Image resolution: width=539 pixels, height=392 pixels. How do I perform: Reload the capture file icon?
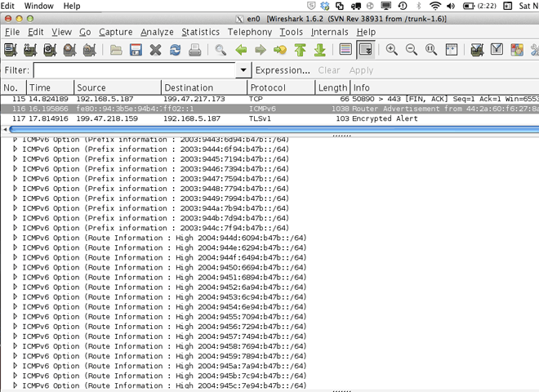pos(176,50)
